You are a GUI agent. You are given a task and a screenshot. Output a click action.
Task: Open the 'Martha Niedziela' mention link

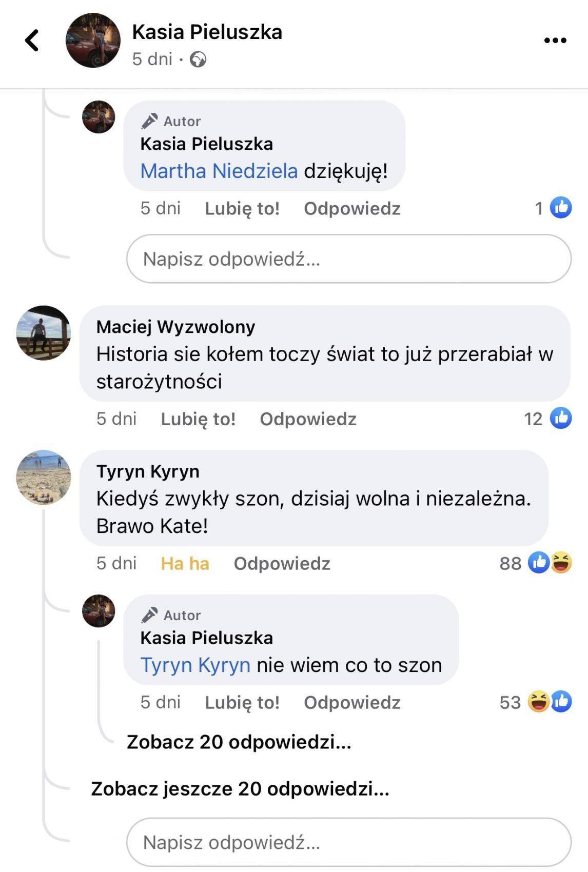[219, 171]
